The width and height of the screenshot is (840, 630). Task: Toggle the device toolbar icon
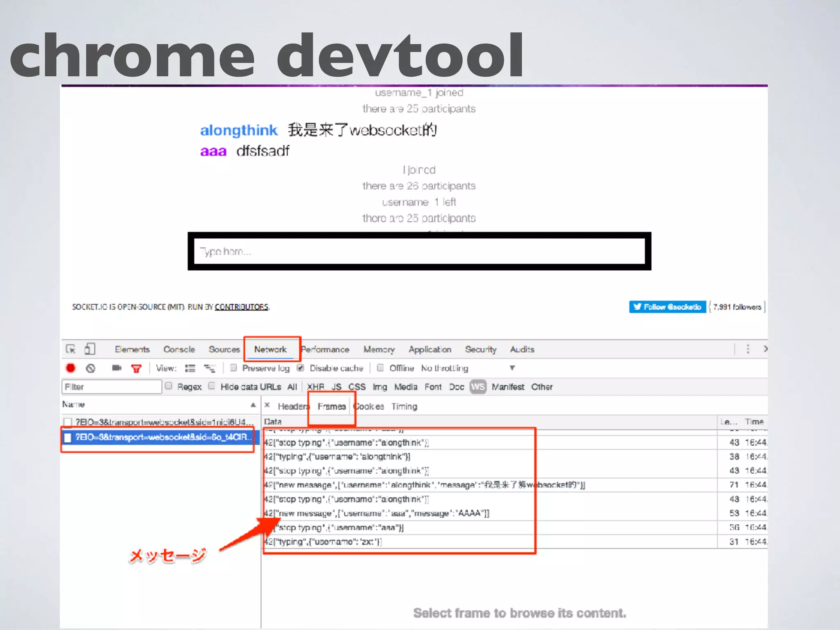click(90, 349)
